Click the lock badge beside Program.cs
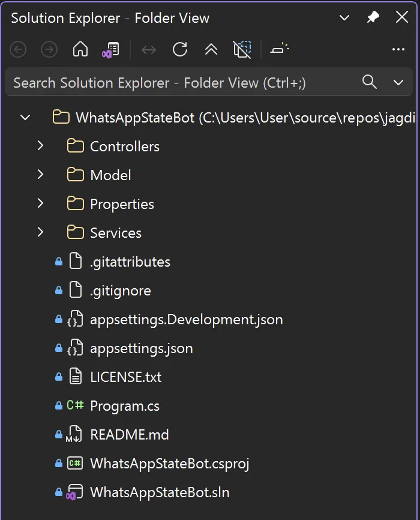 tap(59, 405)
